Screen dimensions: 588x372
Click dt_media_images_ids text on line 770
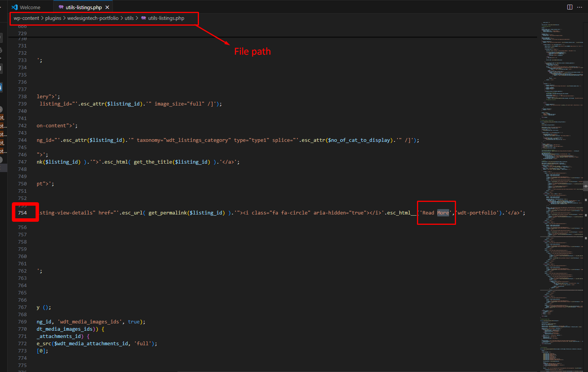[x=65, y=329]
